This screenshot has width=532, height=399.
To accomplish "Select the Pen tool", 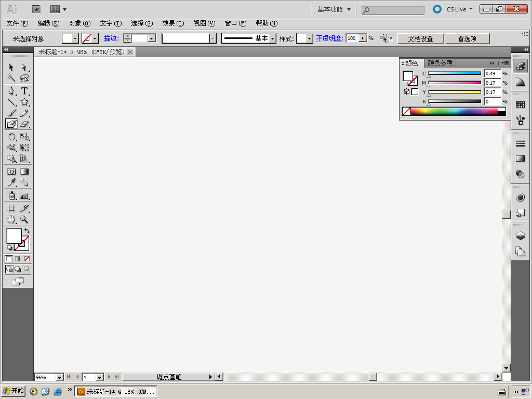I will click(x=11, y=91).
